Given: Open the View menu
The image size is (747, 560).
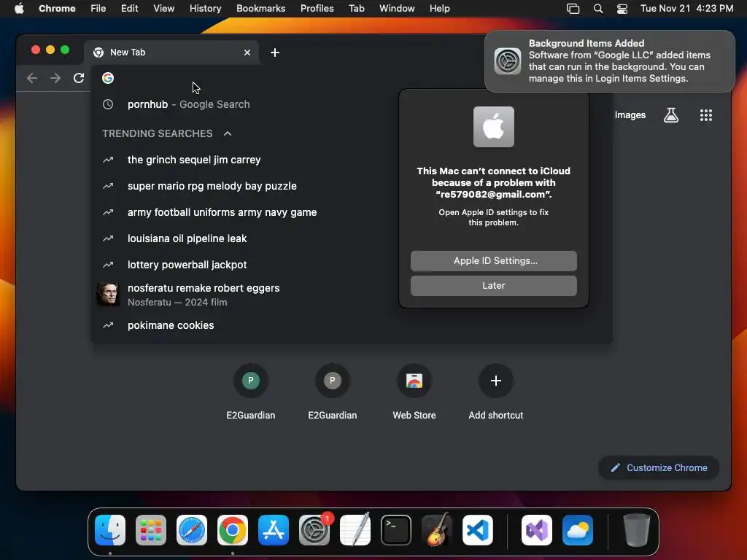Looking at the screenshot, I should pos(163,8).
